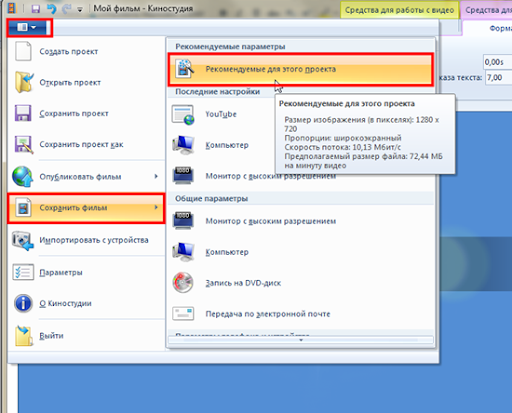Choose Монитор с высоким разрешением under Общие параметры
This screenshot has height=413, width=512.
[301, 221]
